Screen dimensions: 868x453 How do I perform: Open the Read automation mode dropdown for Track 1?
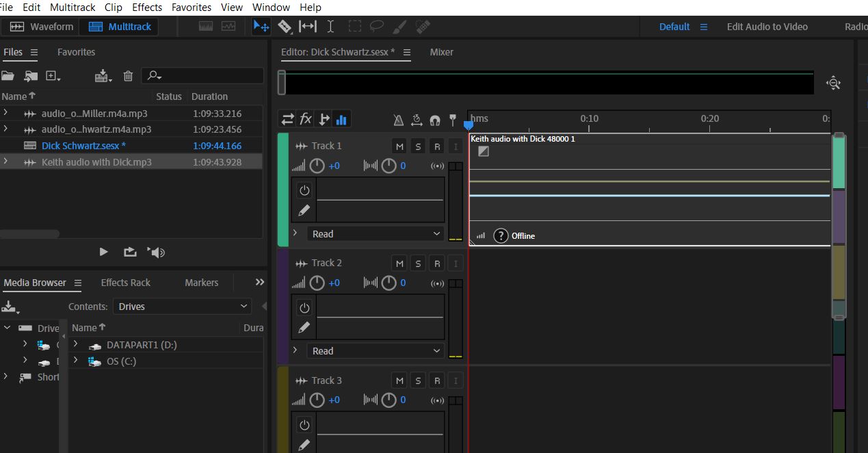tap(375, 233)
